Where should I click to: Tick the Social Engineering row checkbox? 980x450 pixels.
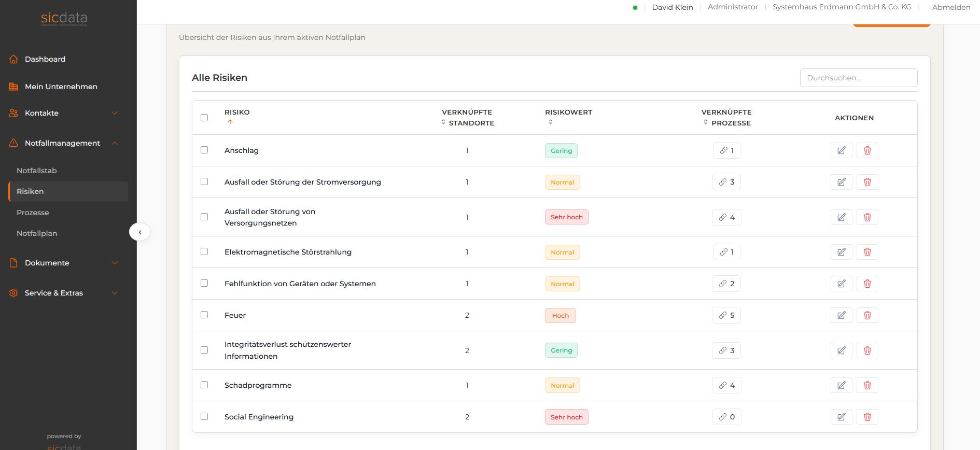tap(204, 416)
